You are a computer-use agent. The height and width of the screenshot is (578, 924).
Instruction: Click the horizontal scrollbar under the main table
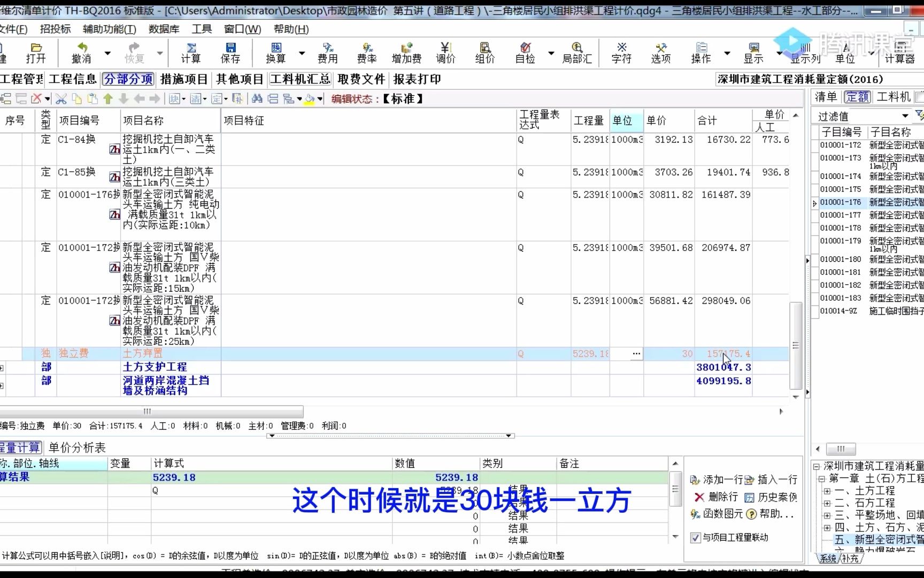151,412
